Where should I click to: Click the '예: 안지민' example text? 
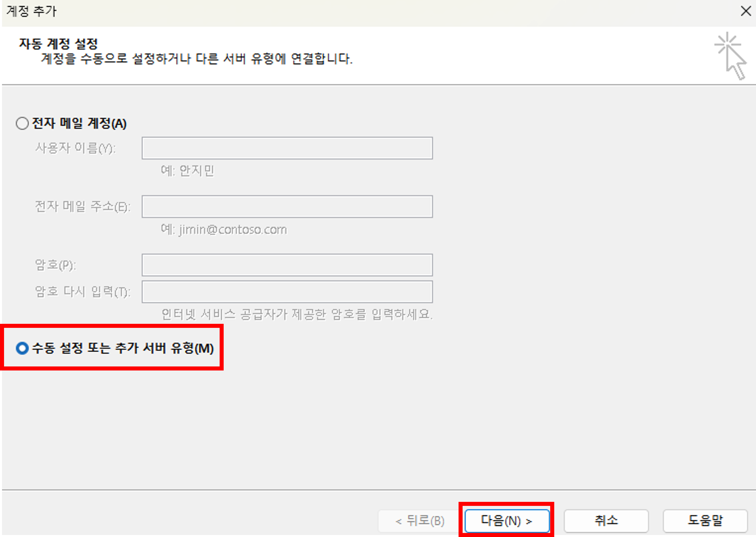coord(188,171)
